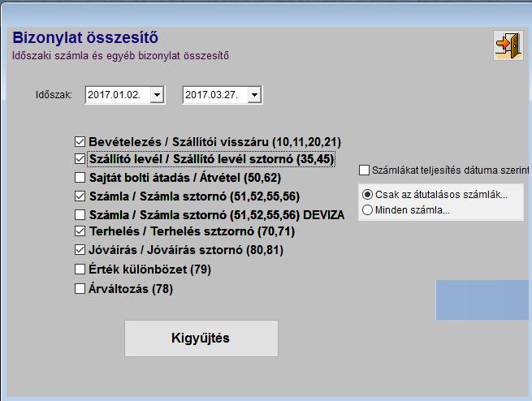This screenshot has height=401, width=532.
Task: Check Érték különbözet (79) box
Action: [80, 269]
